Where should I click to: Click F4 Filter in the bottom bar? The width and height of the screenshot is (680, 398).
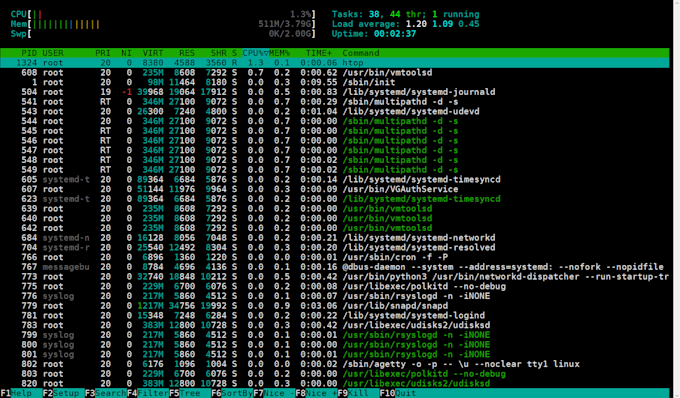[x=147, y=393]
